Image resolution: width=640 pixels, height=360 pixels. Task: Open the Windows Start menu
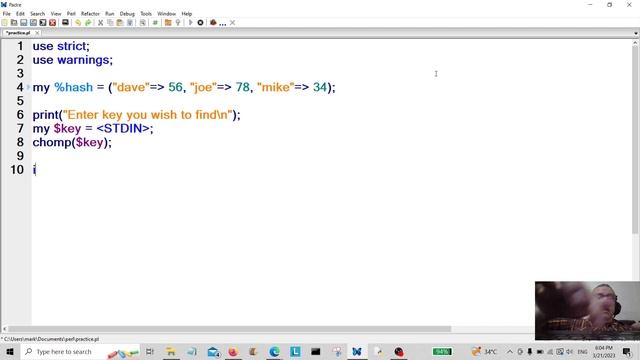(x=10, y=351)
